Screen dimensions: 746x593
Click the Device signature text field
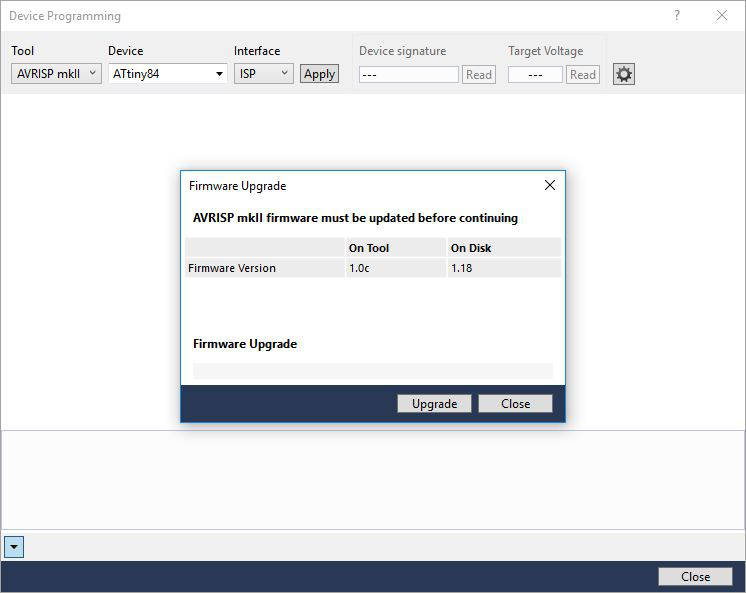[x=408, y=74]
